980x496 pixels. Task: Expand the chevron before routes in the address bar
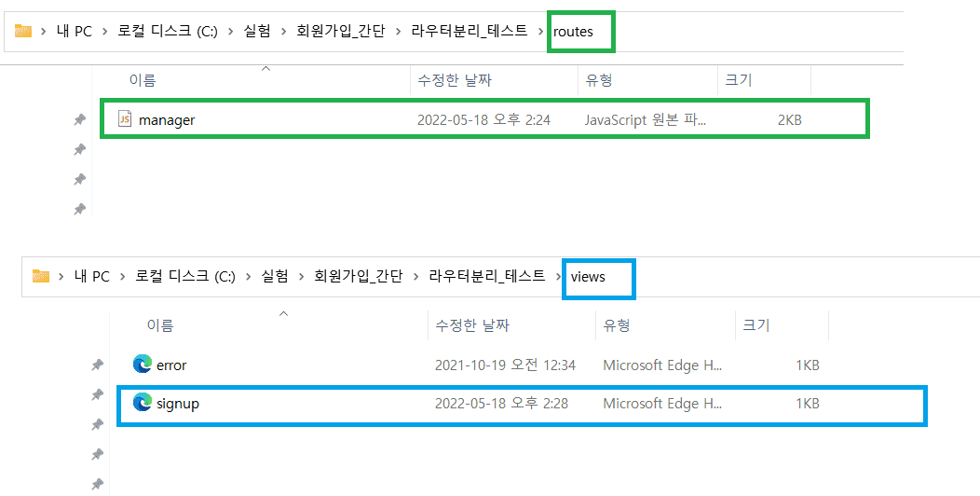pos(540,32)
